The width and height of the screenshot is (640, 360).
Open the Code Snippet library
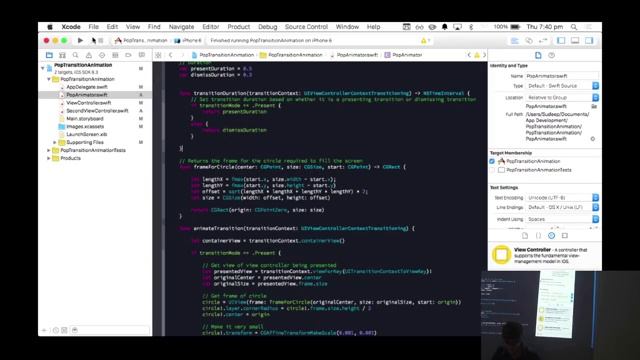pos(538,236)
